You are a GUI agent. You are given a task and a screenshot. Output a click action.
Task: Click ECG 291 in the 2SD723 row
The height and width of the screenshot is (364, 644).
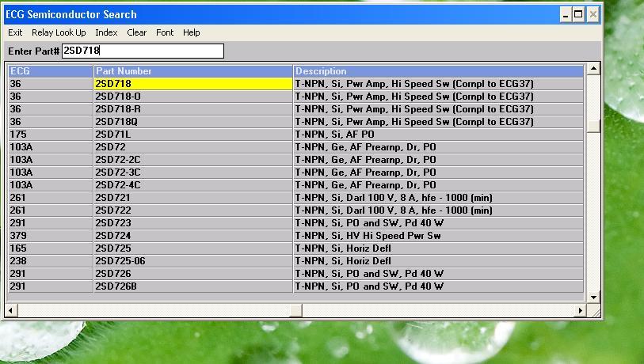click(x=51, y=223)
